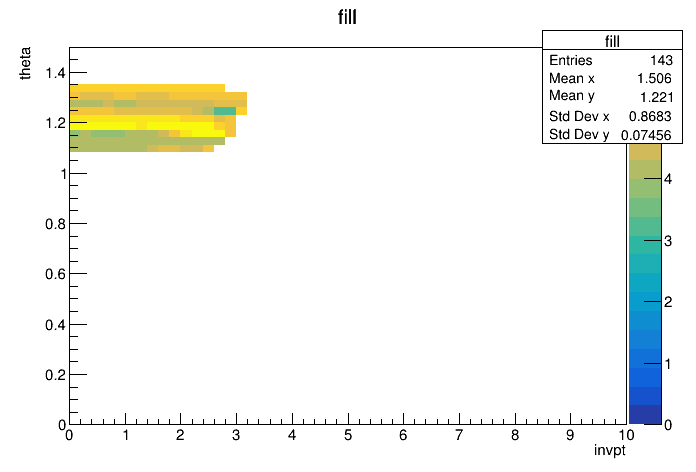The image size is (696, 472).
Task: Select the 'Std Dev y' label
Action: (579, 134)
